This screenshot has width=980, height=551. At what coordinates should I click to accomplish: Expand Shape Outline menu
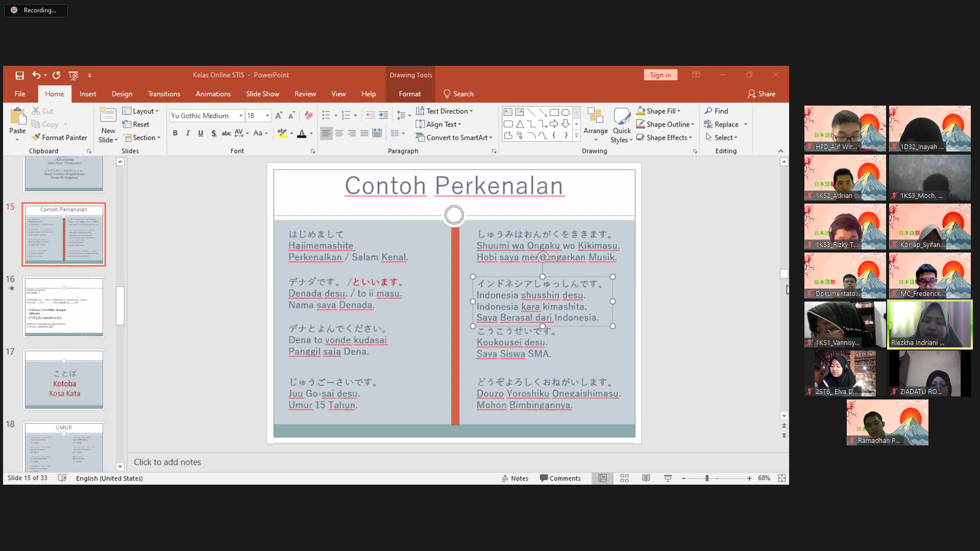coord(665,124)
